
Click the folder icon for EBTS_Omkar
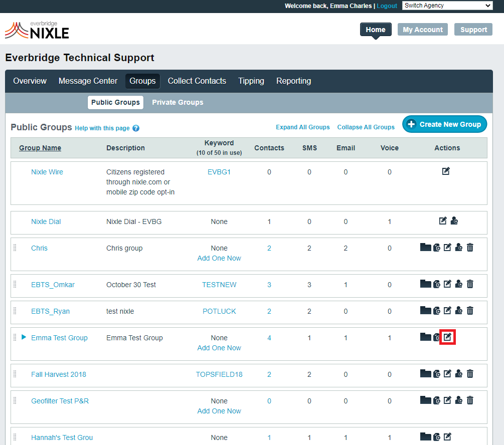[426, 284]
